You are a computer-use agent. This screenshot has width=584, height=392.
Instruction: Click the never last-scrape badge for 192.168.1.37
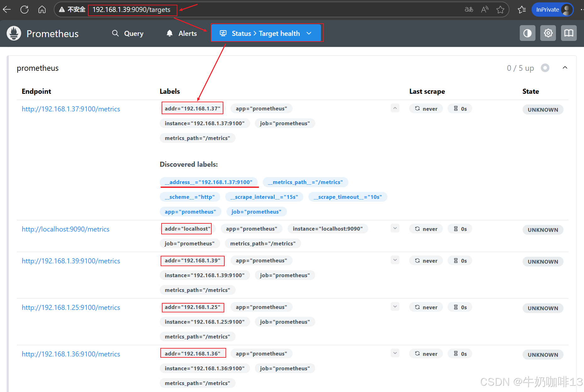coord(426,109)
